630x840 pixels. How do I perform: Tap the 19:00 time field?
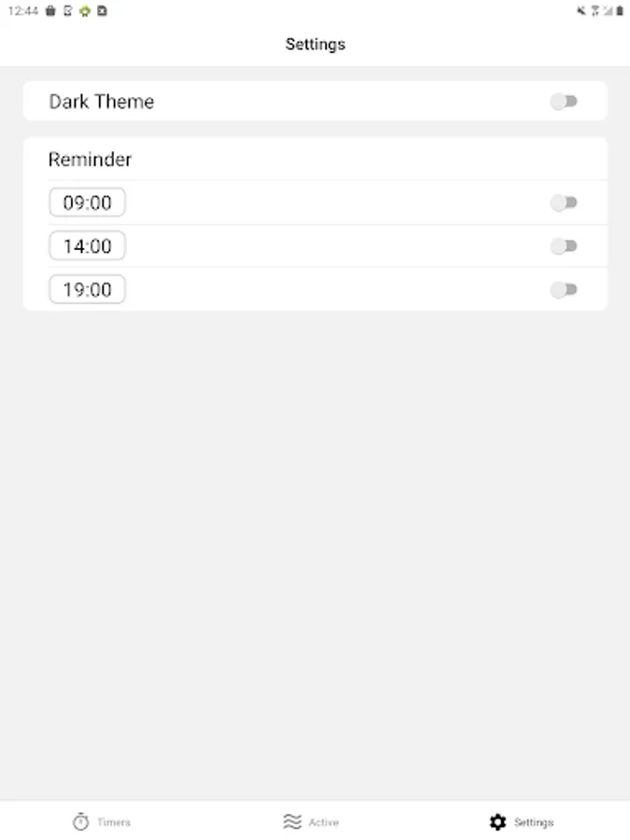point(87,289)
